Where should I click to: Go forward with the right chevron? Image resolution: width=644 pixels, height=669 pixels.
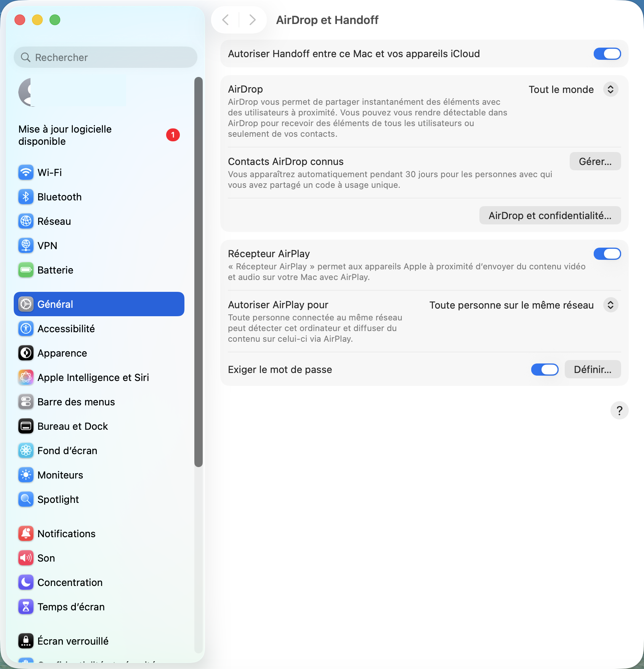[252, 20]
